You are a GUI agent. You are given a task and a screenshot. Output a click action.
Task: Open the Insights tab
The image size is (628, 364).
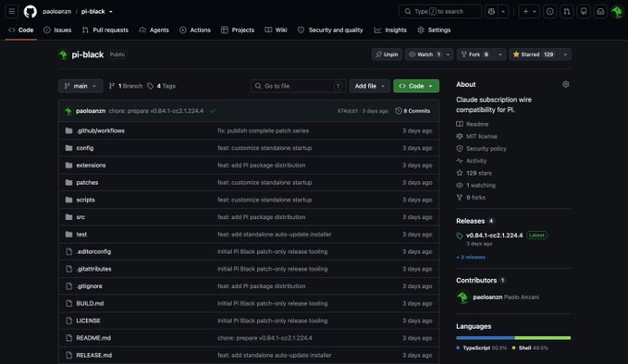click(x=390, y=30)
